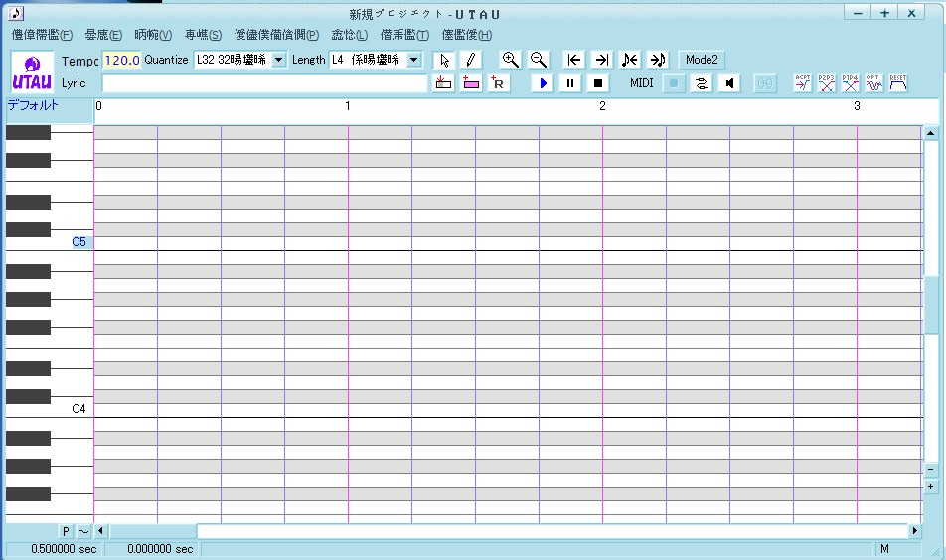Stop playback with the square button
Image resolution: width=946 pixels, height=560 pixels.
coord(598,83)
